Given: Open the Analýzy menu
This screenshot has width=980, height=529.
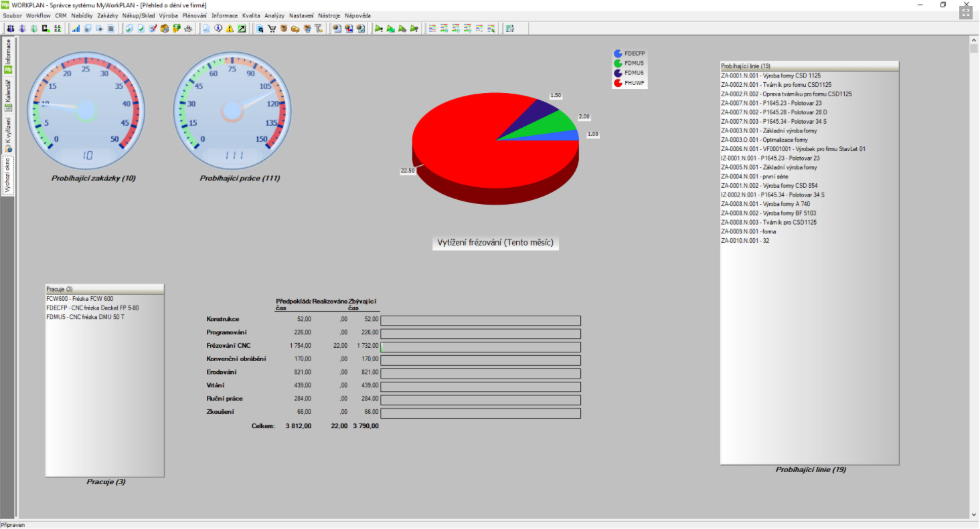Looking at the screenshot, I should pos(274,15).
